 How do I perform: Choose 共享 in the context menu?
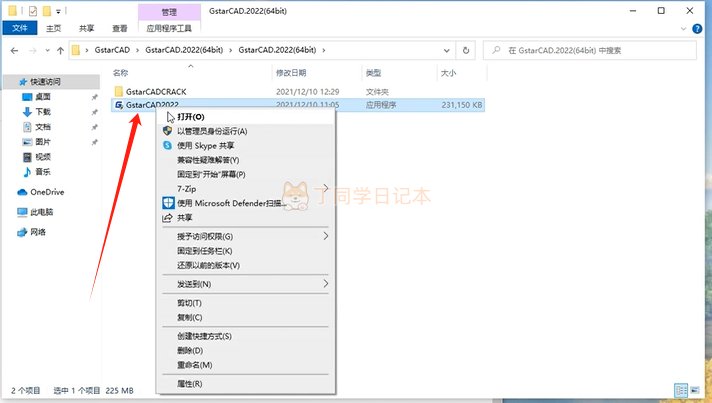coord(184,218)
